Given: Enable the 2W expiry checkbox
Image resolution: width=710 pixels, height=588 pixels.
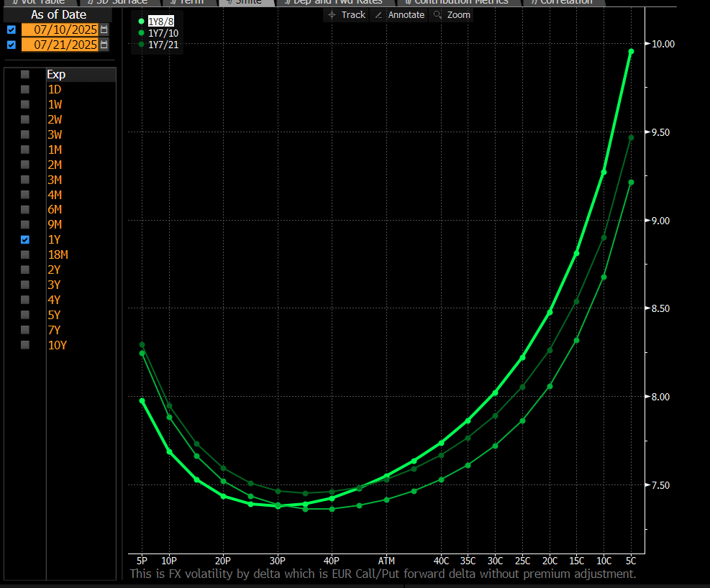Looking at the screenshot, I should (25, 119).
